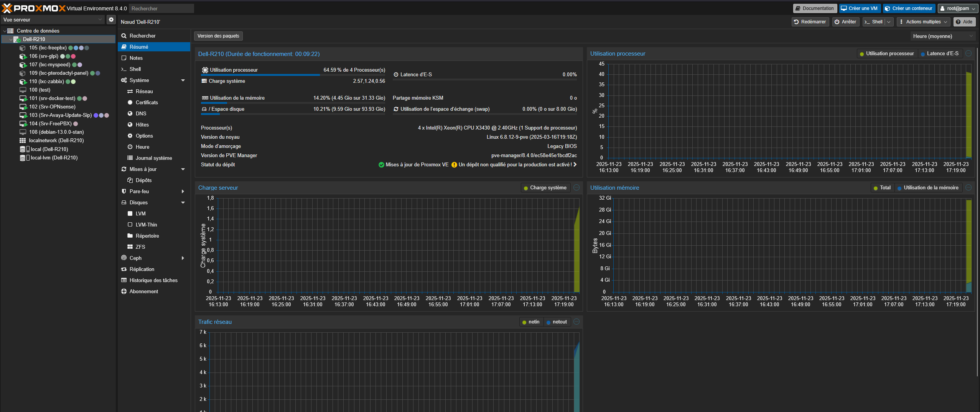
Task: Click localnetwork (Dell-R210) grid icon
Action: pyautogui.click(x=23, y=141)
